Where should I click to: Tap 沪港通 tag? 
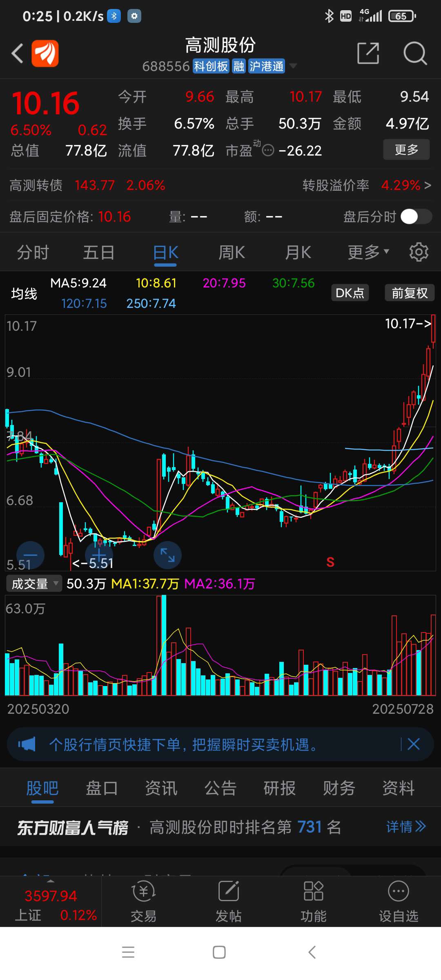point(267,66)
